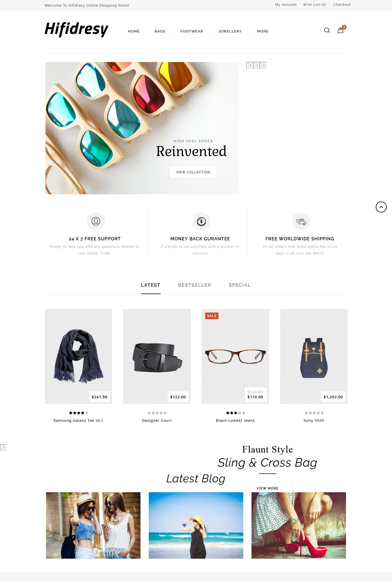The height and width of the screenshot is (581, 392).
Task: Rate Samsung Galaxy Tab 10.1 stars
Action: [x=79, y=413]
